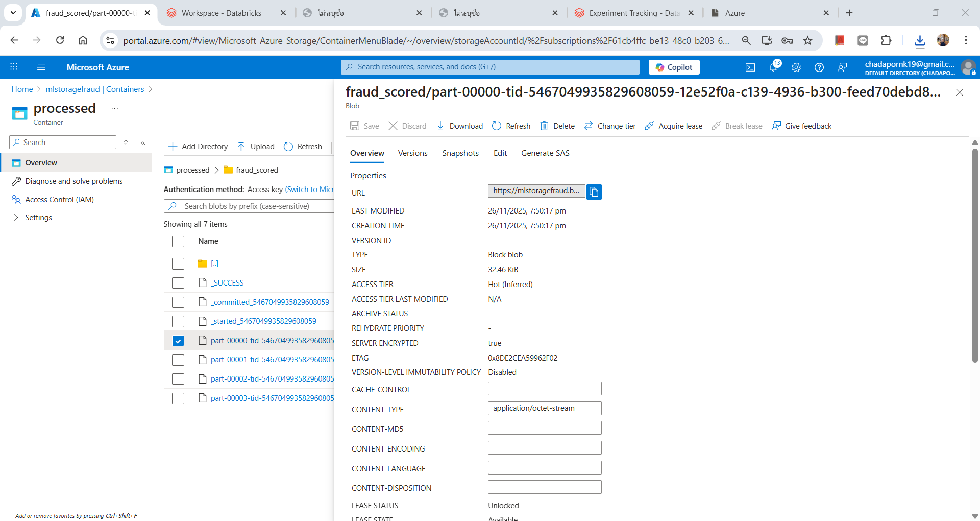
Task: Click Add Directory in the container toolbar
Action: 198,147
